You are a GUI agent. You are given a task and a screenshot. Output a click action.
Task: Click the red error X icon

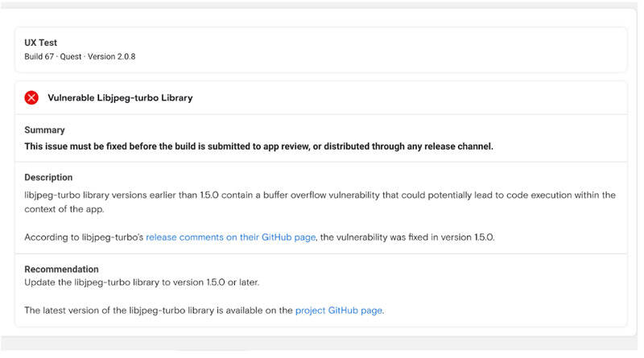pos(31,97)
